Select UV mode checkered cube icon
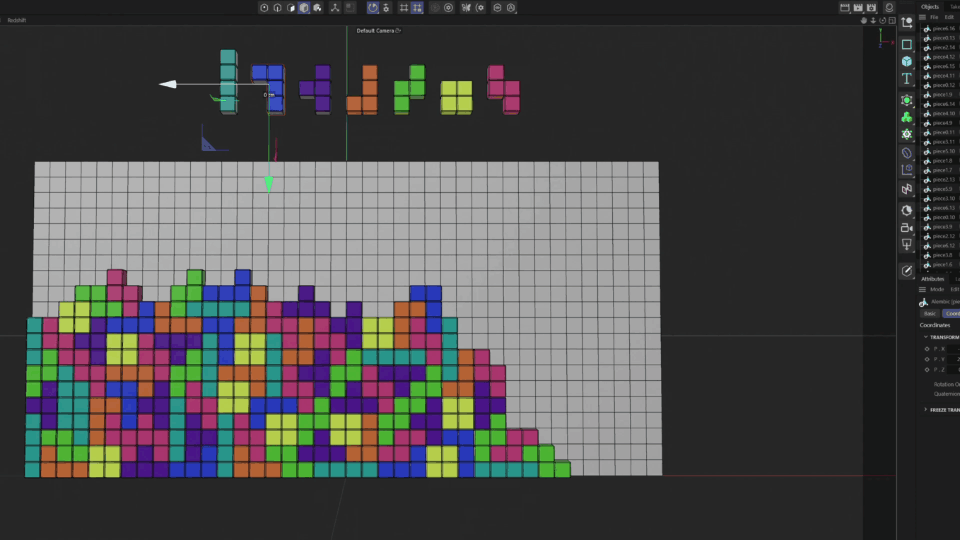 318,8
